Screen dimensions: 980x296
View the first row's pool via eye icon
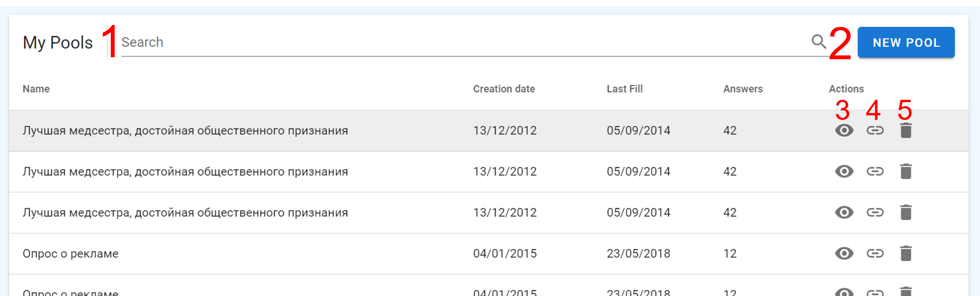pyautogui.click(x=844, y=131)
